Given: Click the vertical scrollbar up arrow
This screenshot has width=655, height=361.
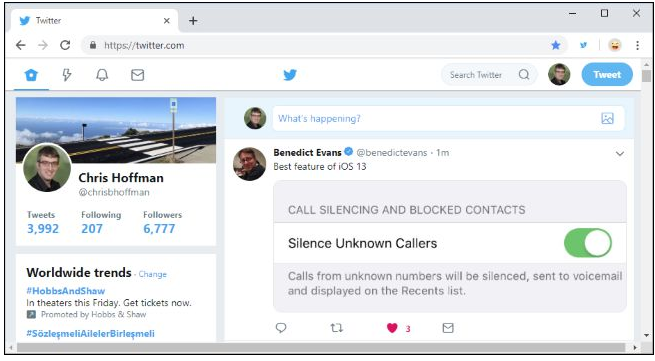Looking at the screenshot, I should [x=647, y=65].
